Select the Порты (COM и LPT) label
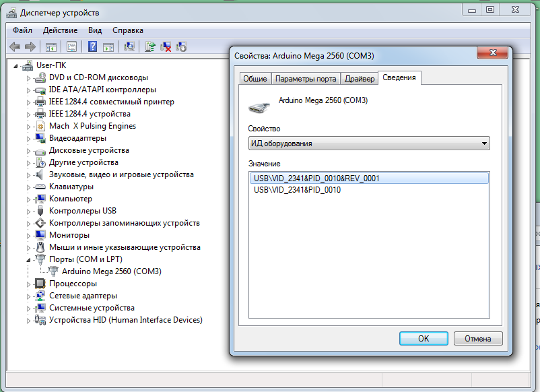540x392 pixels. (86, 259)
